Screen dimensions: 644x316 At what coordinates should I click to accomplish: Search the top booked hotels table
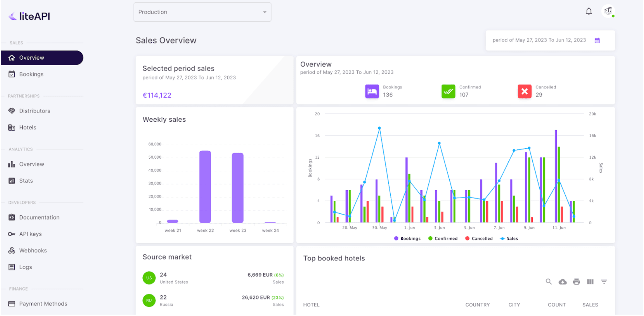tap(549, 282)
